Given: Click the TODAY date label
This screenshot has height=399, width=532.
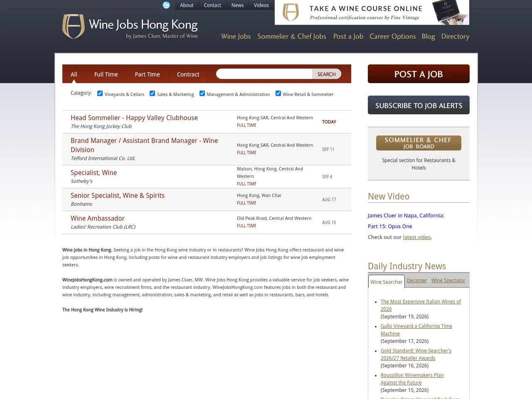Looking at the screenshot, I should [329, 122].
